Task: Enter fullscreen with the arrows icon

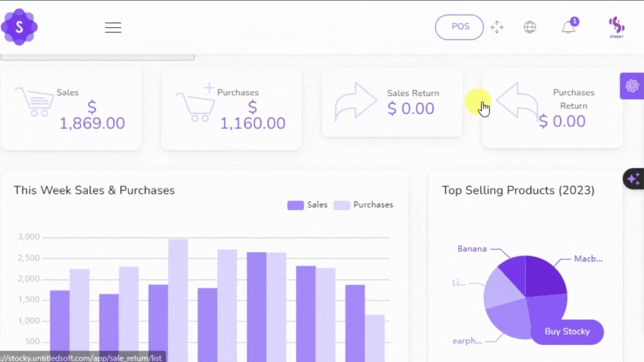Action: click(x=497, y=27)
